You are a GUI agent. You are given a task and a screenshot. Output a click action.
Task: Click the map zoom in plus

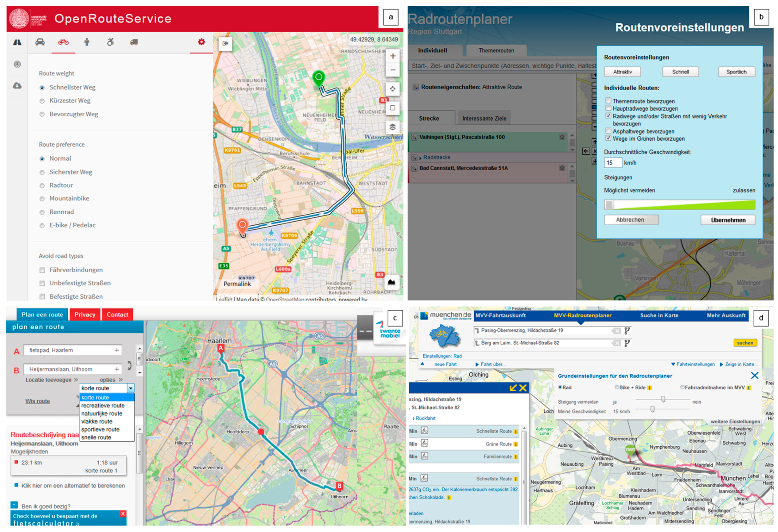click(393, 56)
